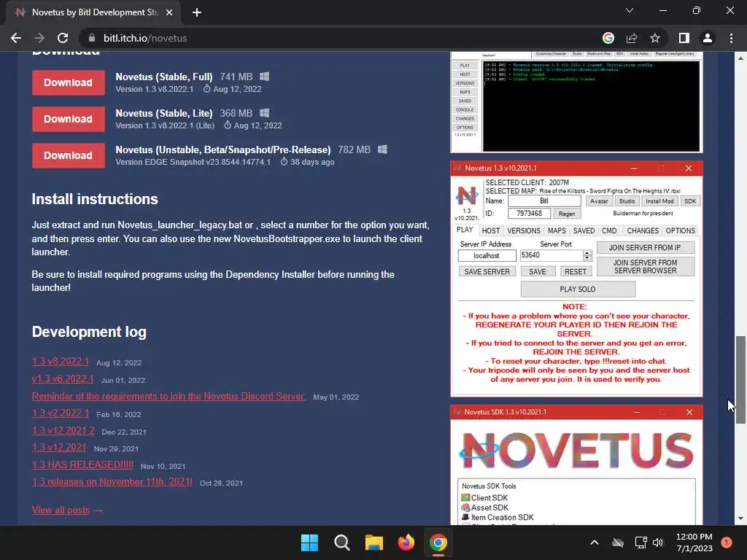Open taskbar Search
The image size is (747, 560).
click(341, 542)
